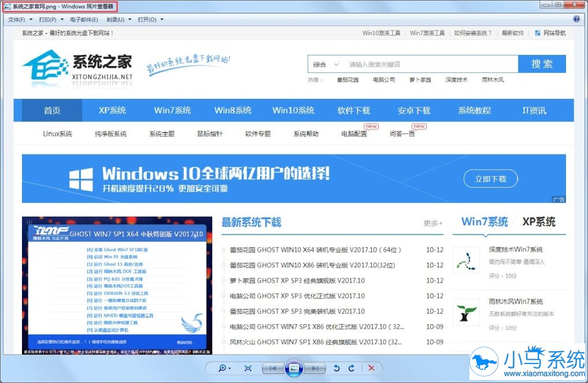The image size is (588, 383).
Task: Click the 纯净版系统 link
Action: 110,134
